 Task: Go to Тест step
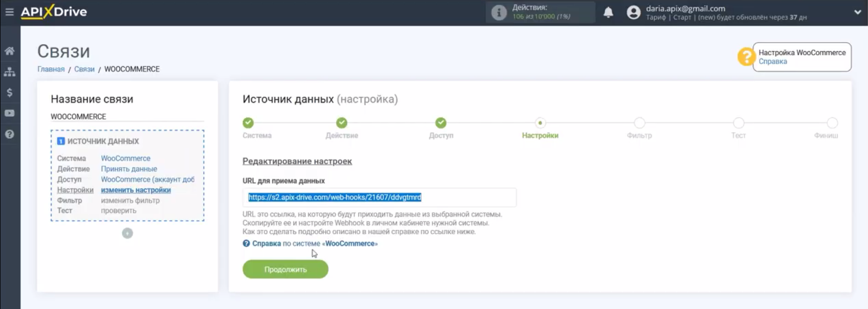(x=739, y=123)
